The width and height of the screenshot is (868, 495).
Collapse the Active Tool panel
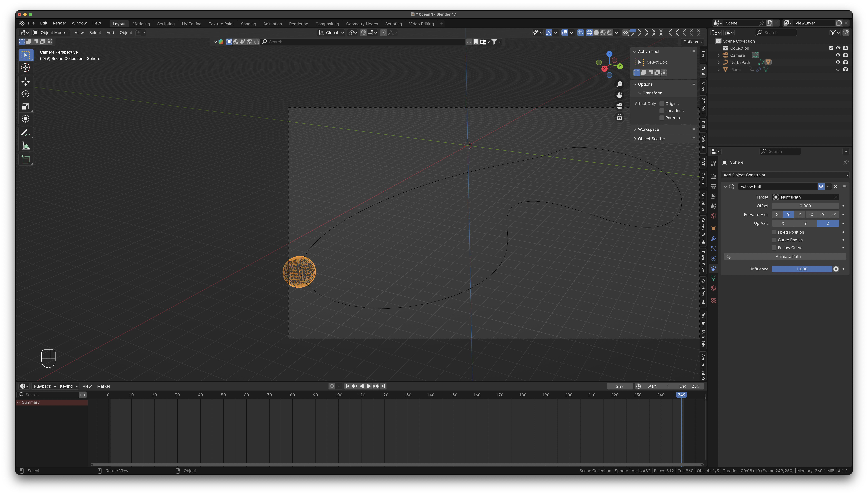click(x=635, y=52)
